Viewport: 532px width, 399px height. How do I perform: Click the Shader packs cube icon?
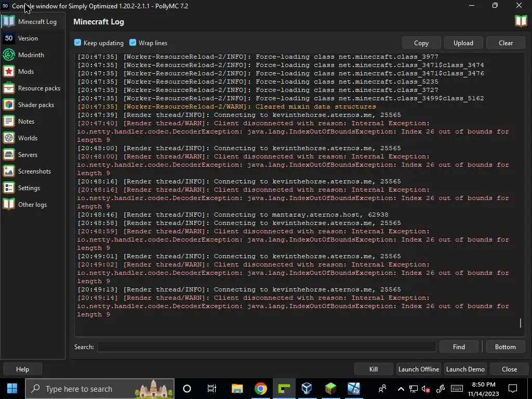9,104
